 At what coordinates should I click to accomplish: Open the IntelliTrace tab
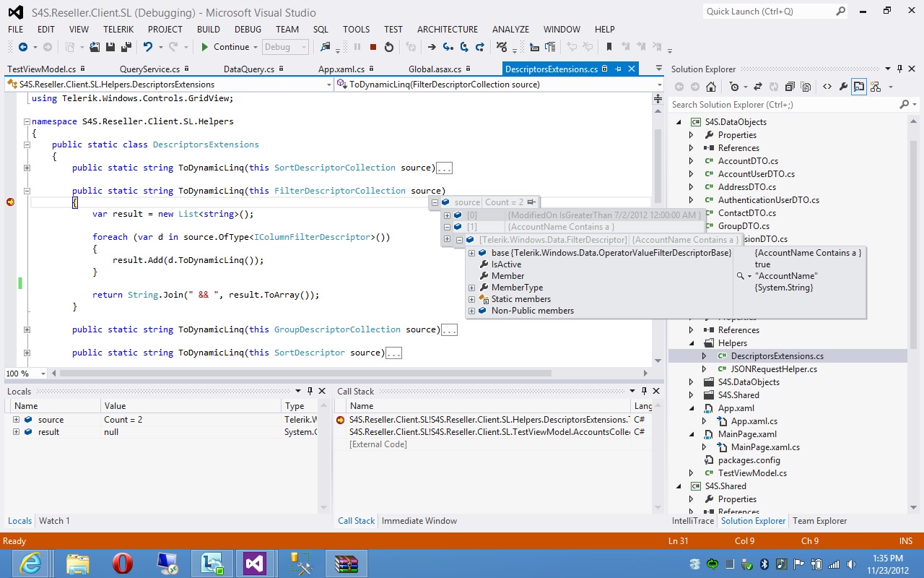[692, 521]
